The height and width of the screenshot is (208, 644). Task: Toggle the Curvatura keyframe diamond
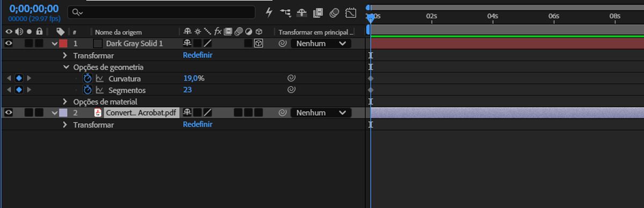19,78
